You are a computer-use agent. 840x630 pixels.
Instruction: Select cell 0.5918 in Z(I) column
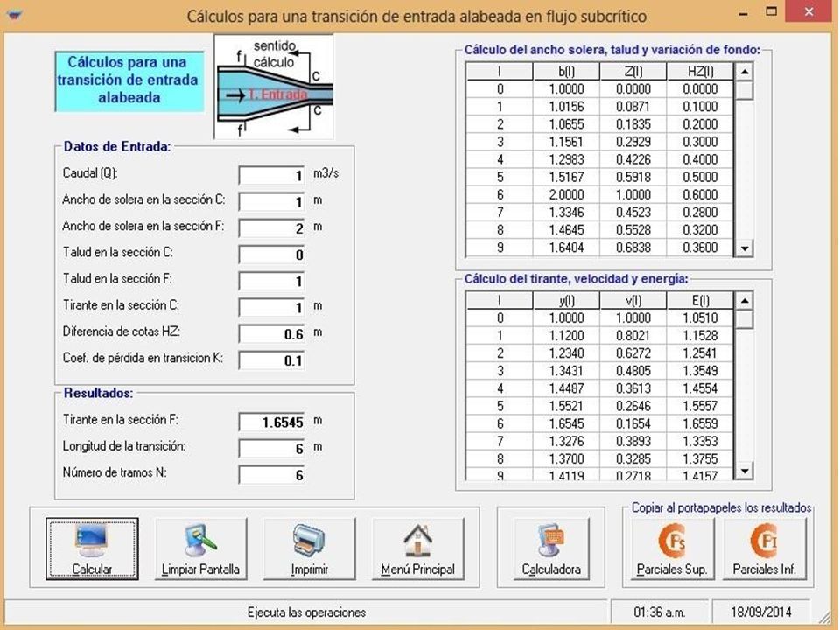(633, 178)
